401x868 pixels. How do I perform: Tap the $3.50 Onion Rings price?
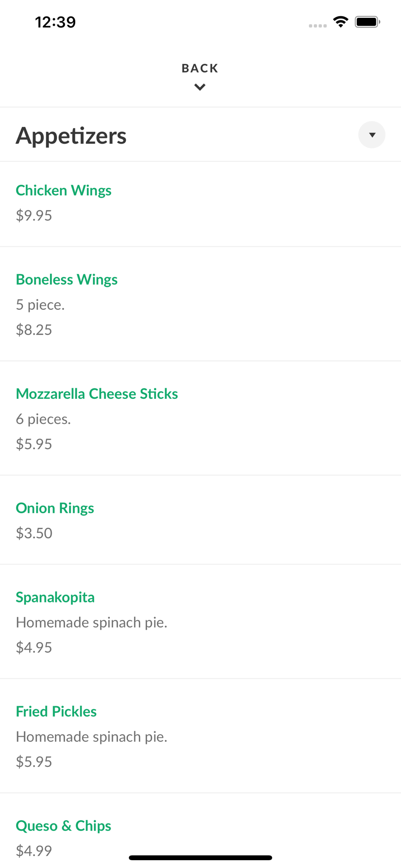34,533
